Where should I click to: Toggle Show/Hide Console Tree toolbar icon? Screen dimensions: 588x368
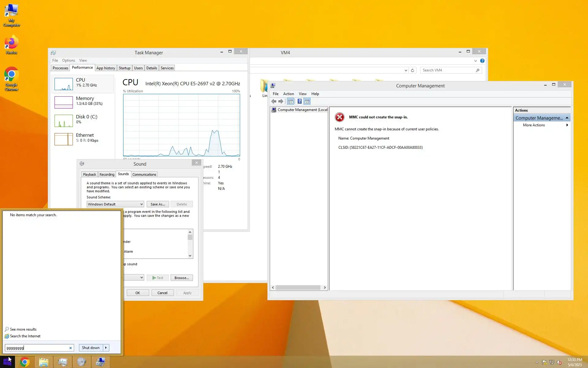click(x=290, y=102)
